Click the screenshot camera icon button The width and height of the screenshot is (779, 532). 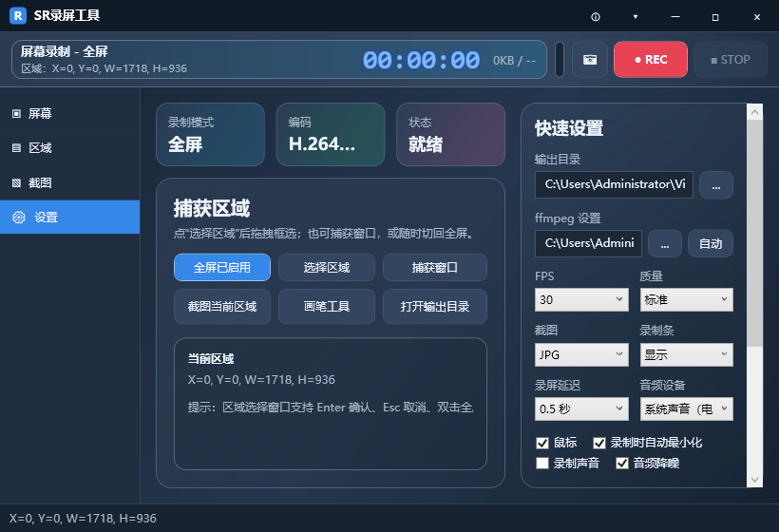pyautogui.click(x=590, y=60)
